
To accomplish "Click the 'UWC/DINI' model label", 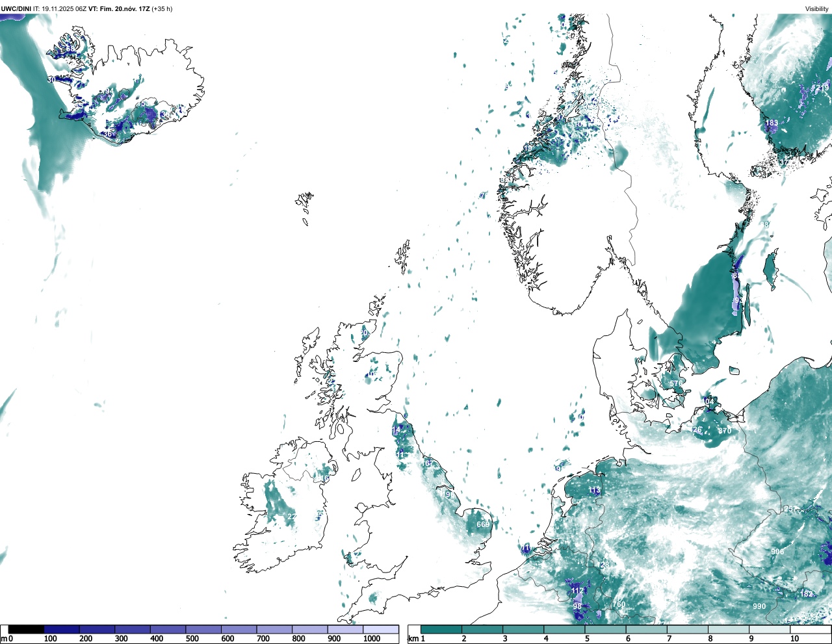I will (x=16, y=9).
